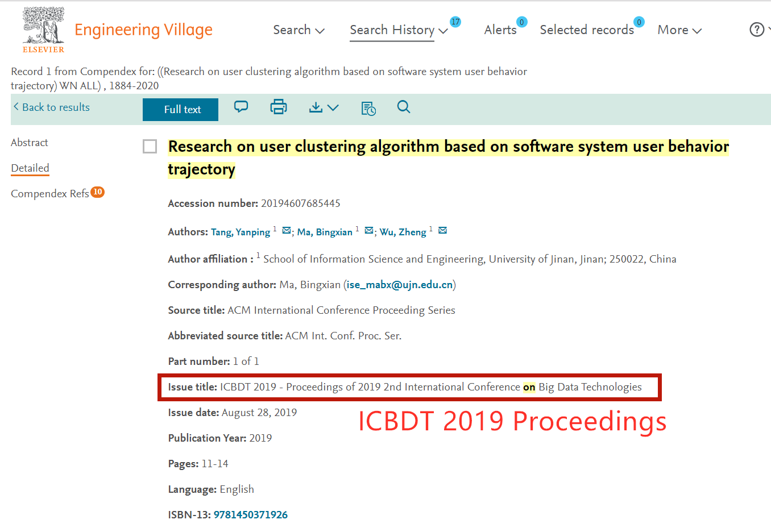Click the Record 1 from Compendex query text

pos(269,78)
